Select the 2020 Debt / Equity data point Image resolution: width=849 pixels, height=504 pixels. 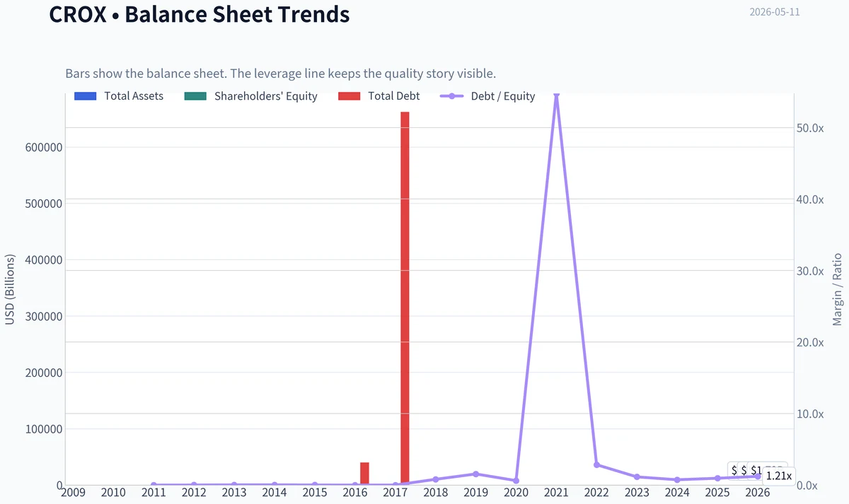(516, 481)
